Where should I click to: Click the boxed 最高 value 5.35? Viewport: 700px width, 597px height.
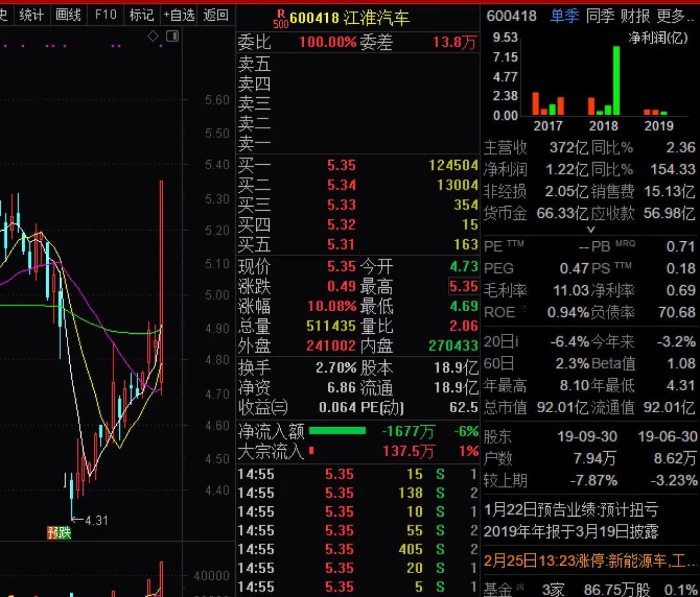(x=463, y=287)
